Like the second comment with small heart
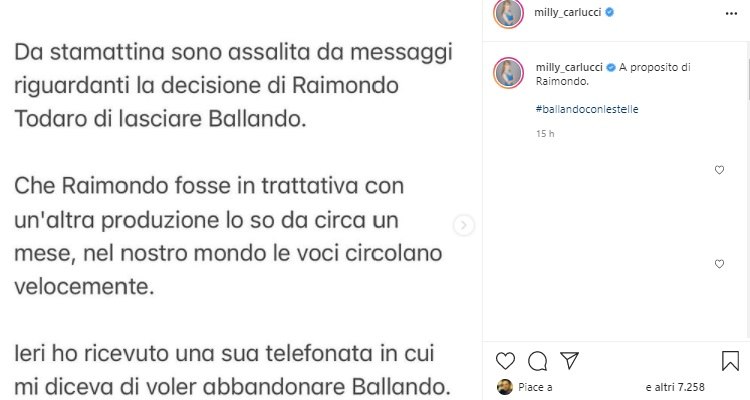750x400 pixels. point(719,264)
